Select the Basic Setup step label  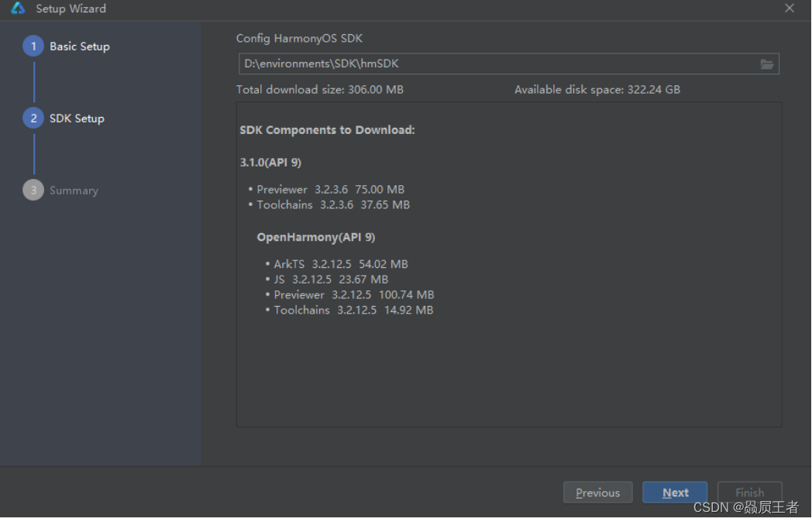80,46
